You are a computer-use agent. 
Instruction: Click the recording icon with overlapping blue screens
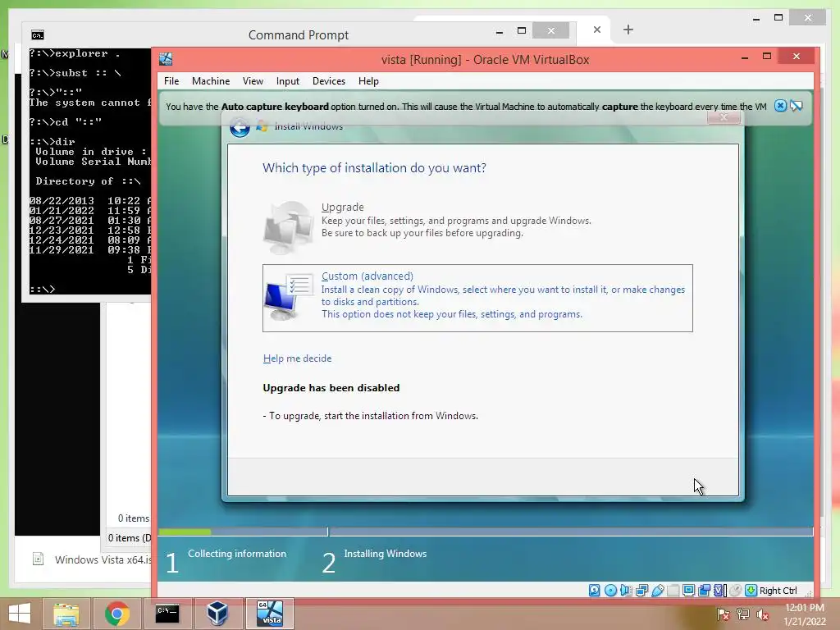point(704,591)
